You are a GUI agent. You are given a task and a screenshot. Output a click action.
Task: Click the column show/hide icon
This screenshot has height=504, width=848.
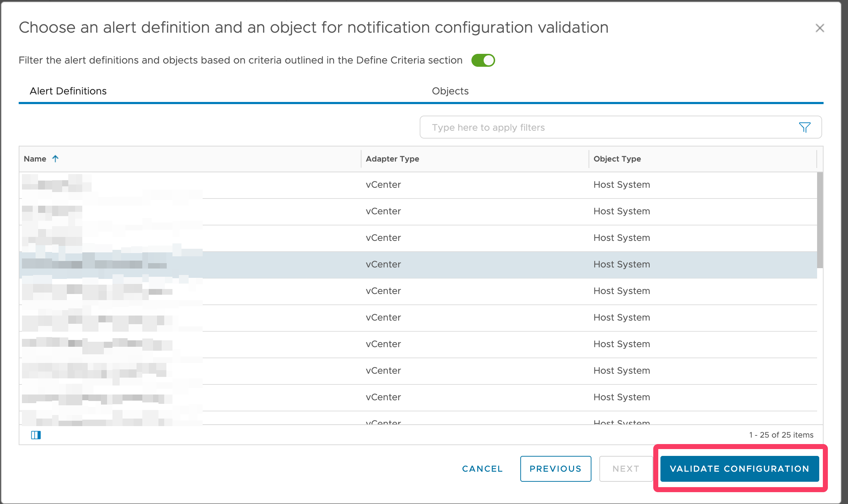pyautogui.click(x=36, y=435)
